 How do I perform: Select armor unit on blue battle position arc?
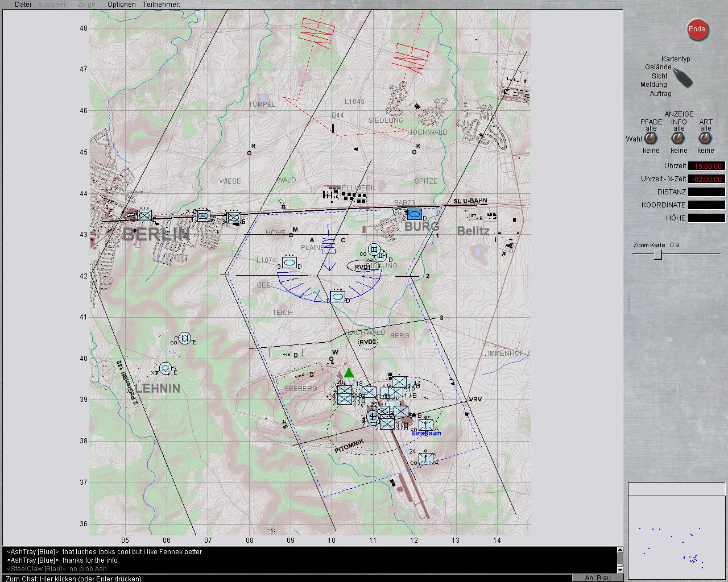pyautogui.click(x=338, y=296)
